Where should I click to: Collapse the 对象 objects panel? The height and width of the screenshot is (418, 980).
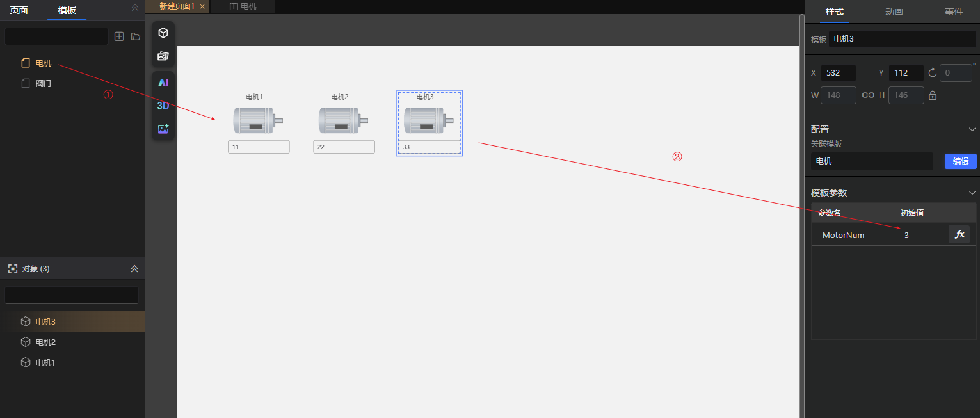(x=134, y=269)
